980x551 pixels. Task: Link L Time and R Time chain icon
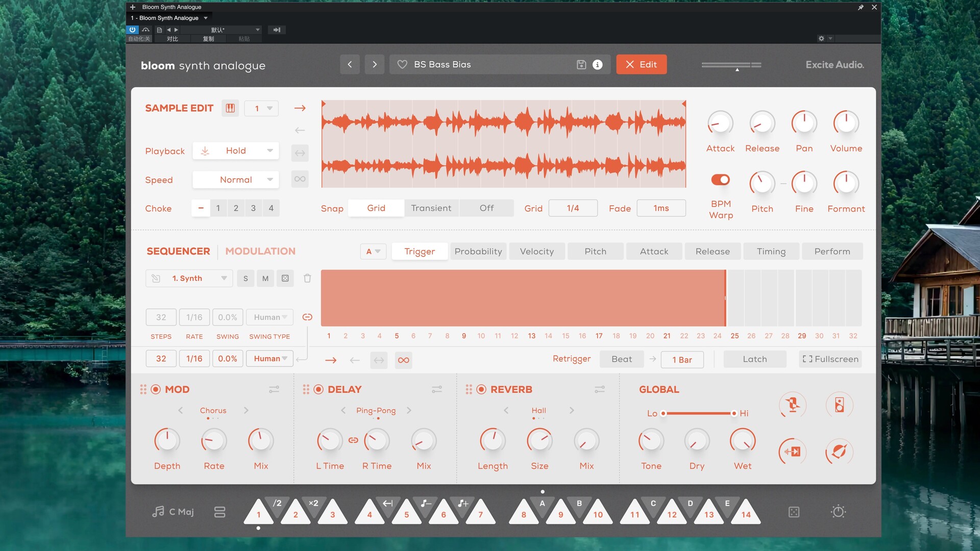point(353,440)
